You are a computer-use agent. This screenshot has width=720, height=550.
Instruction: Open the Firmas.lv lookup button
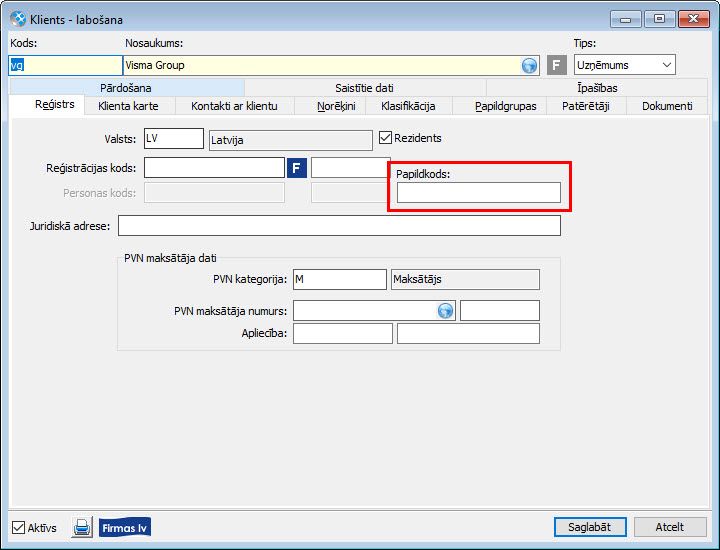coord(124,528)
